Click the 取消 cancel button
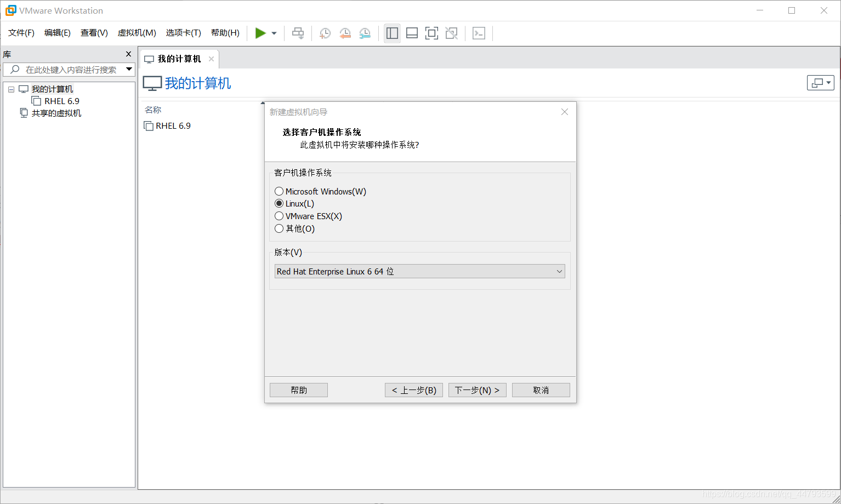The height and width of the screenshot is (504, 841). coord(541,390)
